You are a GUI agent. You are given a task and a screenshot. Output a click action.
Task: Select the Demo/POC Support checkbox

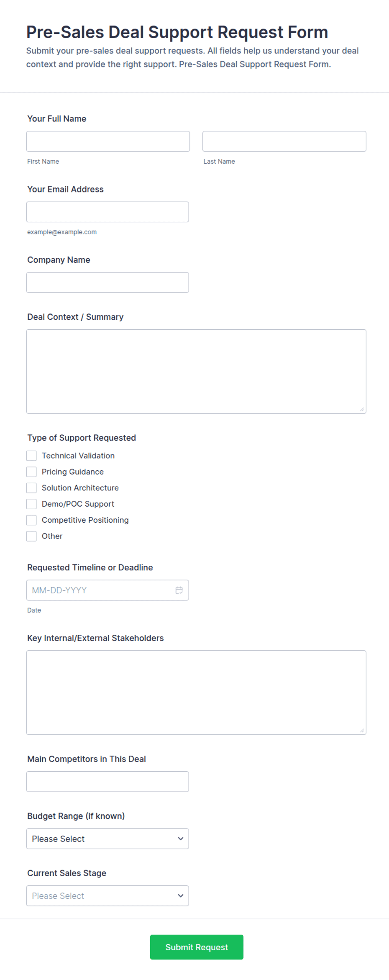31,504
